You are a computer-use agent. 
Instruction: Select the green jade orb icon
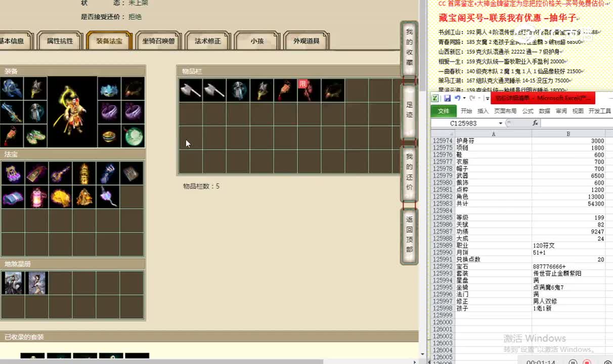pyautogui.click(x=133, y=135)
